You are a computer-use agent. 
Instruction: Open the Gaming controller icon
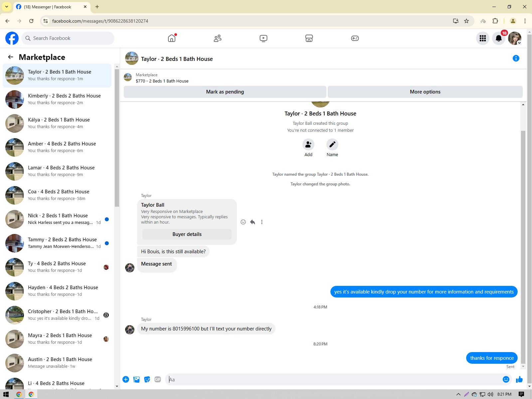(x=355, y=38)
